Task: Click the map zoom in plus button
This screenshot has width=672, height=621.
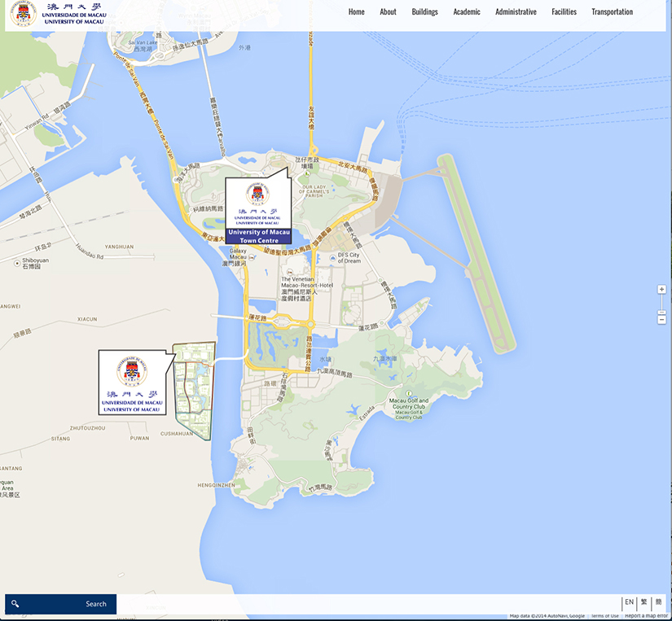Action: (661, 290)
